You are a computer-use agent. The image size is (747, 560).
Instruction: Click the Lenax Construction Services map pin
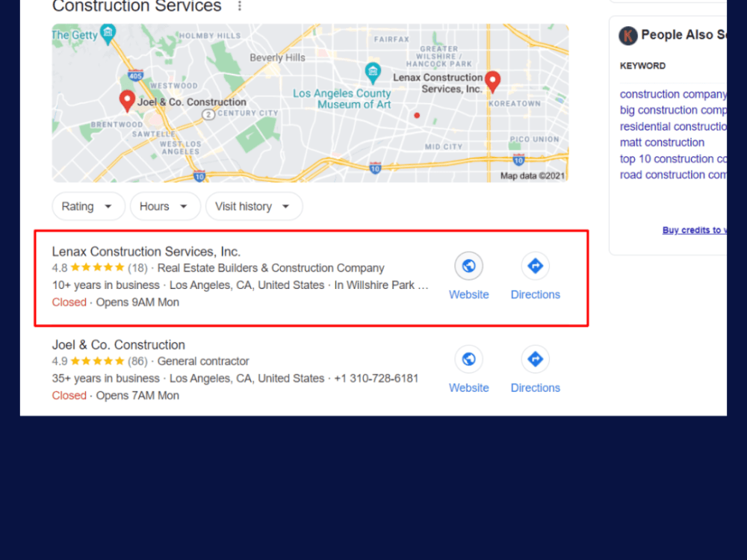coord(492,81)
